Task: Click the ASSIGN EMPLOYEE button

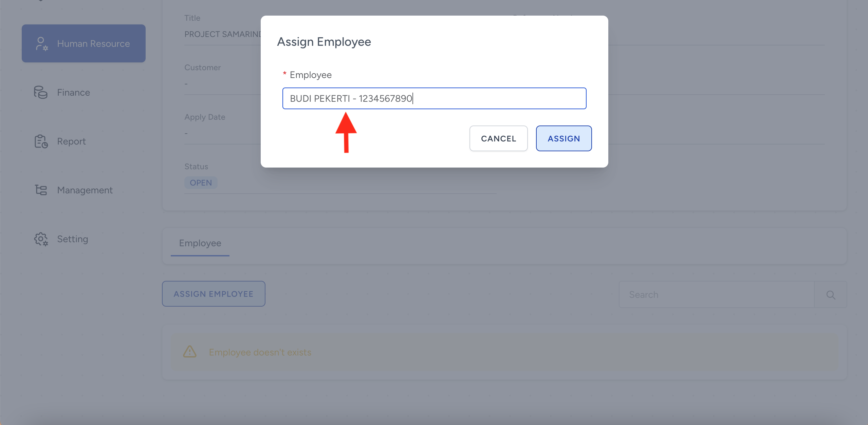Action: [x=214, y=294]
